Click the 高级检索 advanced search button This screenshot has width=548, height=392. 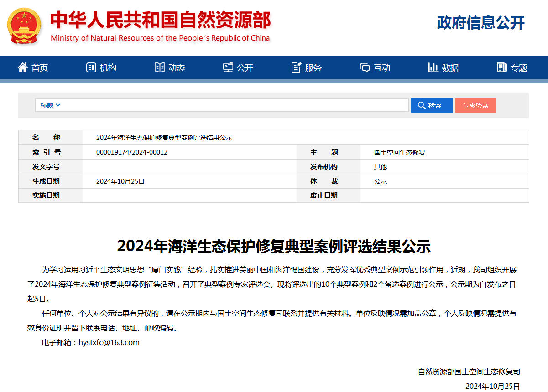pos(475,105)
